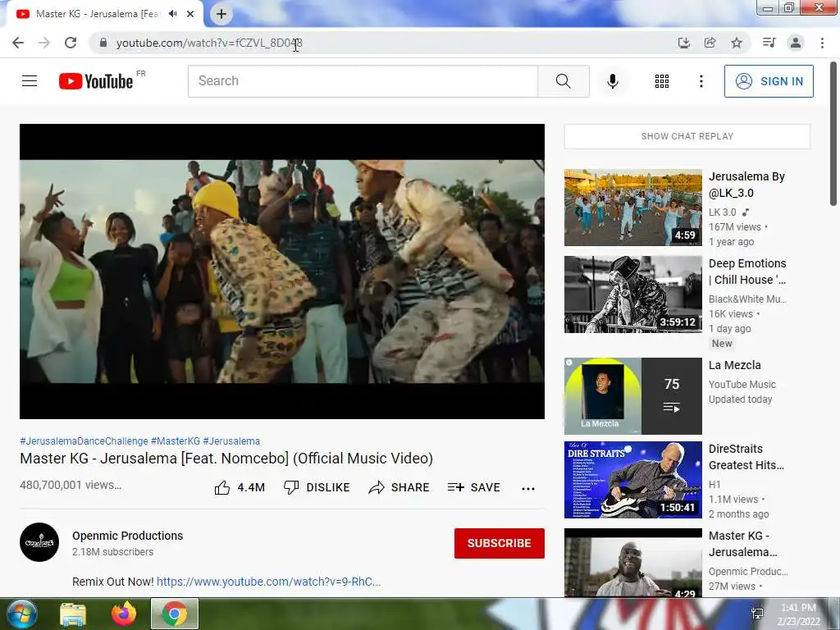Click the SIGN IN button

click(x=769, y=81)
